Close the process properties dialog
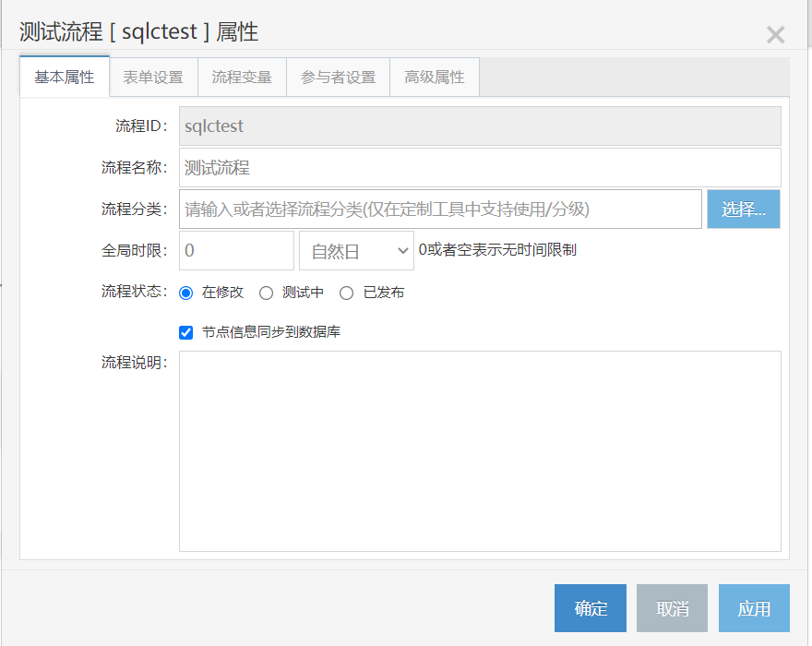 click(775, 35)
